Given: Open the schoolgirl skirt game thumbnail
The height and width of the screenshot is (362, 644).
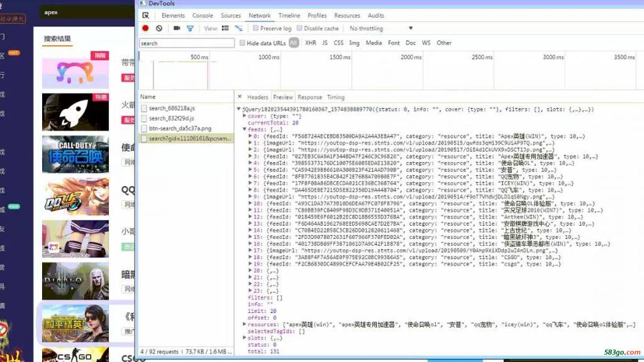Looking at the screenshot, I should [x=75, y=239].
